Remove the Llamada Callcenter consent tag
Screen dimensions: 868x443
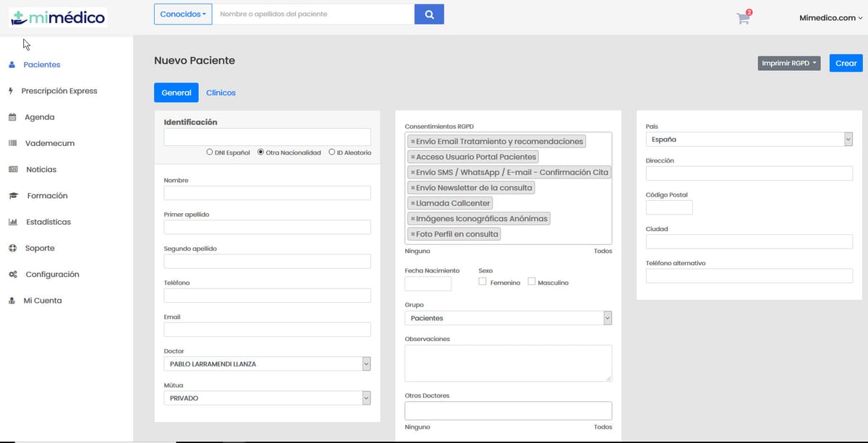(x=412, y=203)
